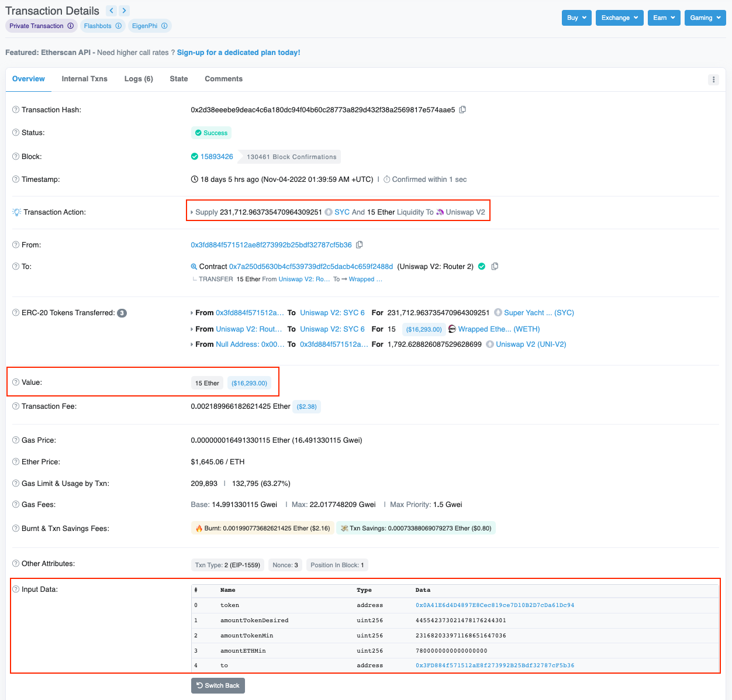Open Uniswap V2 Router contract address link
Screen dimensions: 732x700
coord(311,266)
